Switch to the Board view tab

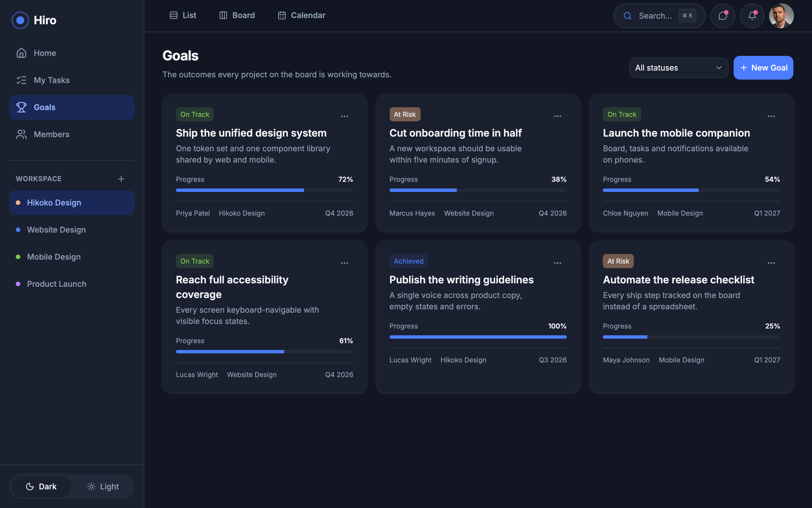tap(237, 16)
